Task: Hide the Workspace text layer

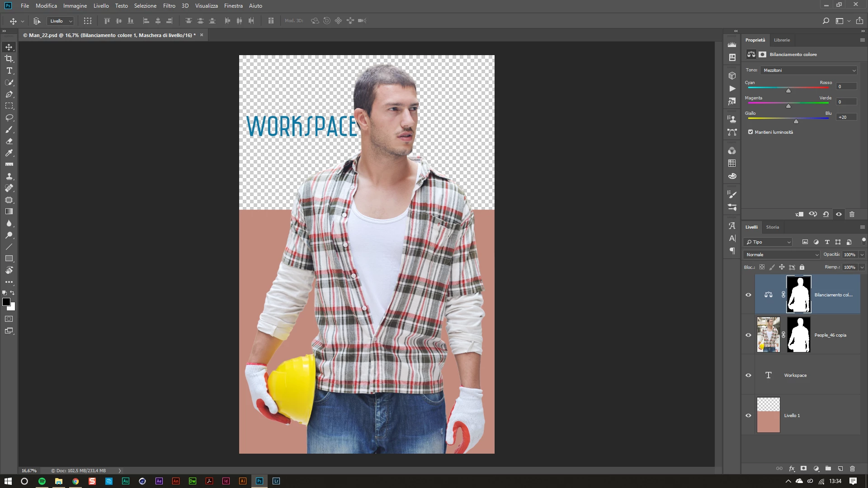Action: tap(748, 375)
